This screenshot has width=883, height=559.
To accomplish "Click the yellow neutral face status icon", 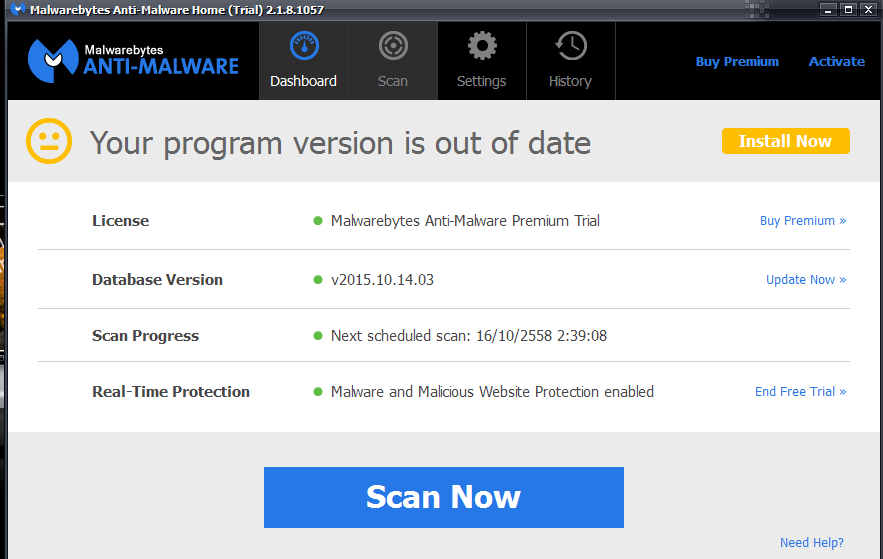I will [49, 141].
